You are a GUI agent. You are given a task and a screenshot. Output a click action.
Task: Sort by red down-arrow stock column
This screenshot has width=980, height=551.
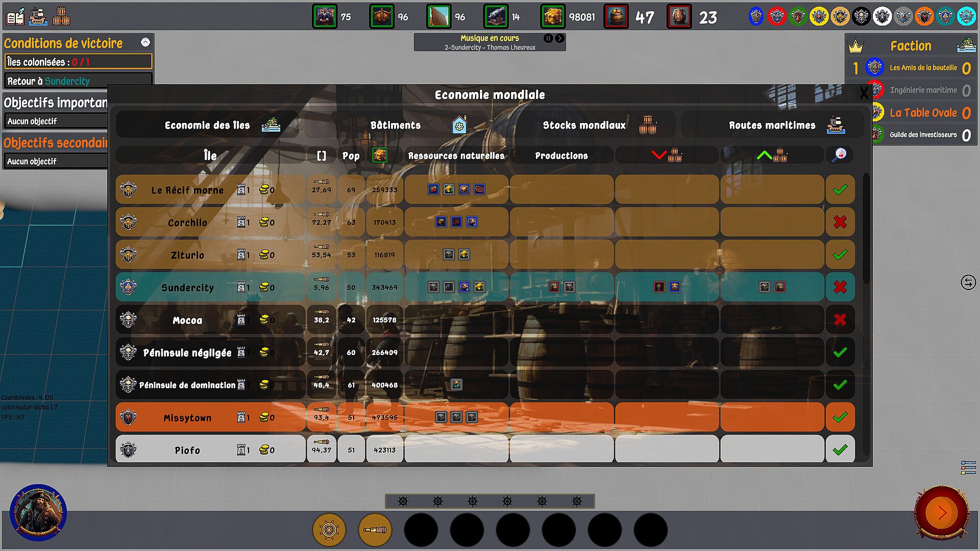point(667,155)
